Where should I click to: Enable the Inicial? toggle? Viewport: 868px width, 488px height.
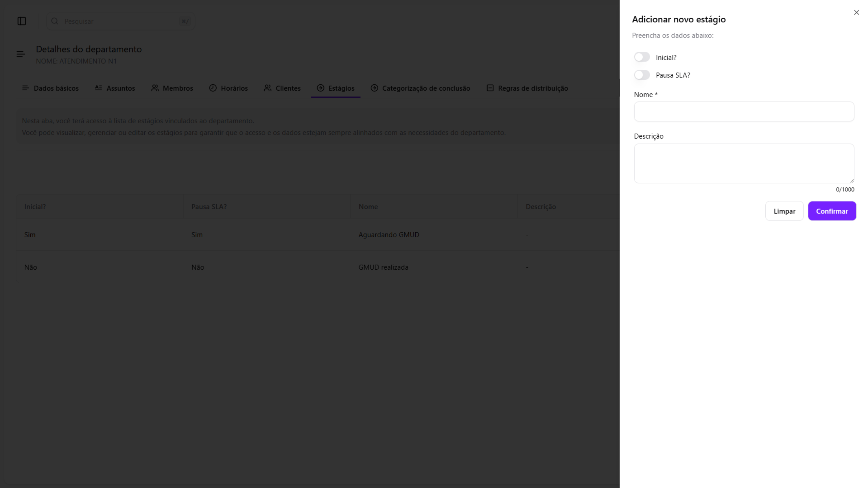(x=642, y=57)
